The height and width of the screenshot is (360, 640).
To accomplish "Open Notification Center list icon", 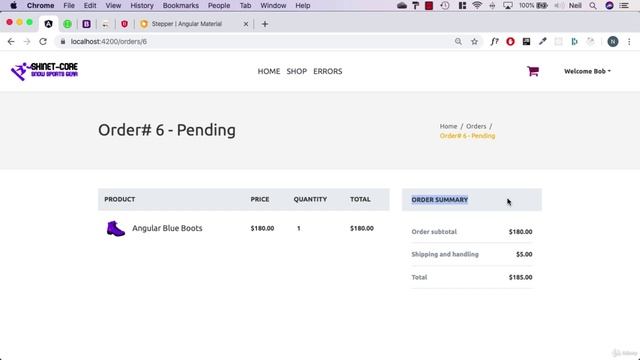I will (624, 5).
